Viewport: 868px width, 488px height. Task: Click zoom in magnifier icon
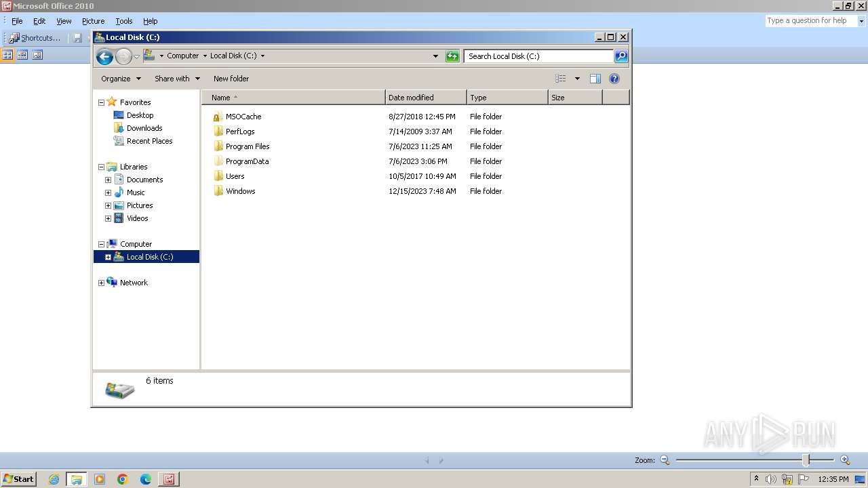[x=845, y=460]
